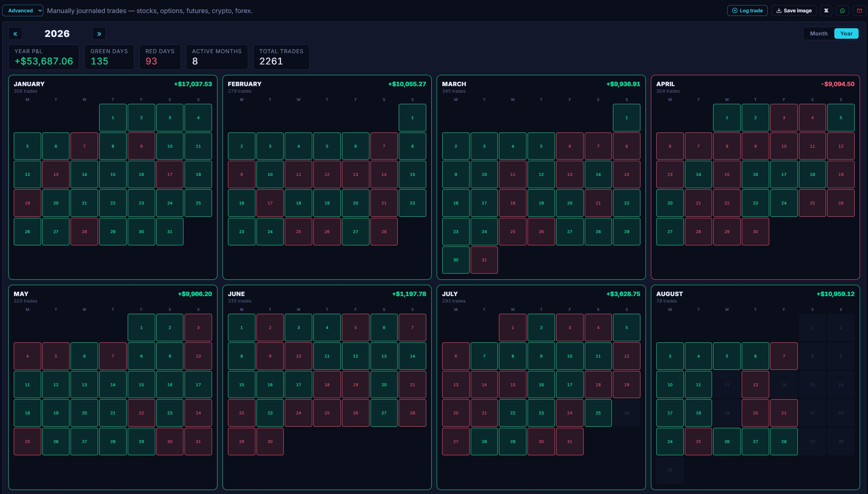The width and height of the screenshot is (868, 494).
Task: Select January 7 red day cell
Action: click(84, 146)
